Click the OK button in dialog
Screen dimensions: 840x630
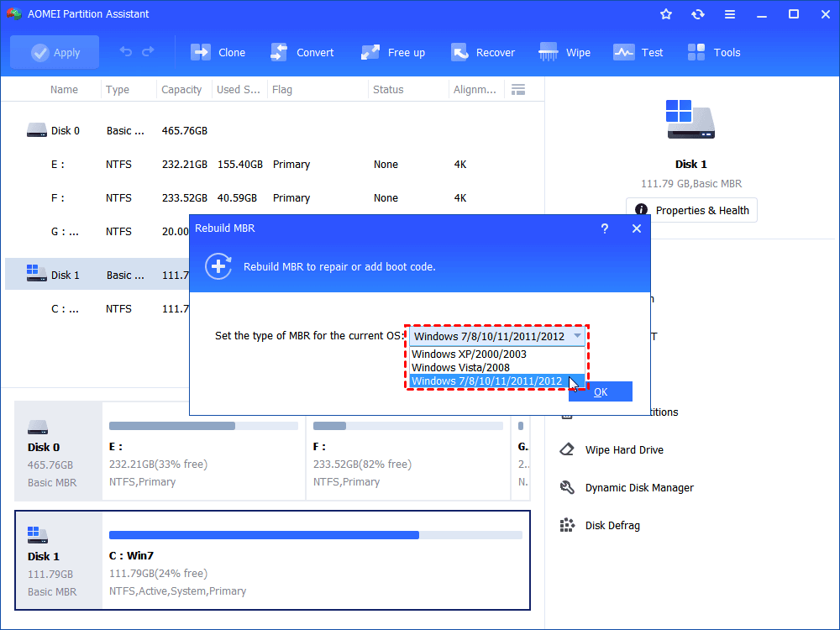tap(600, 391)
